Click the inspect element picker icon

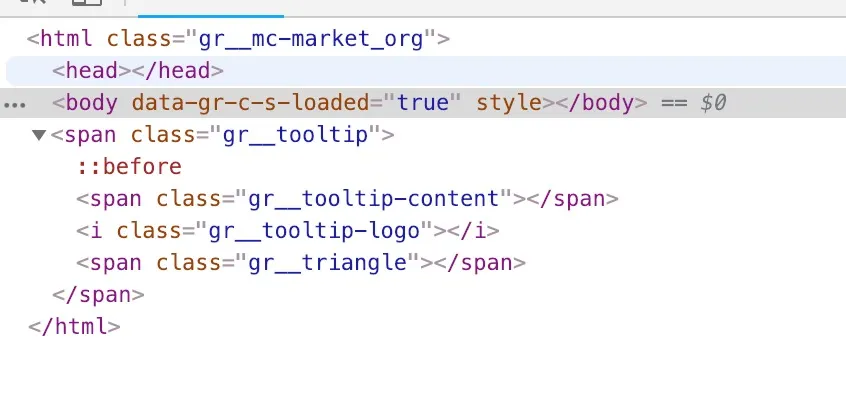click(32, 4)
